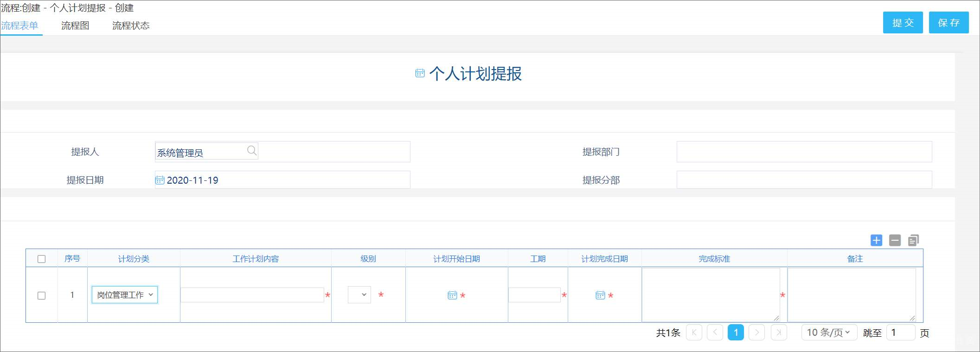Go to previous page arrow

click(x=715, y=333)
